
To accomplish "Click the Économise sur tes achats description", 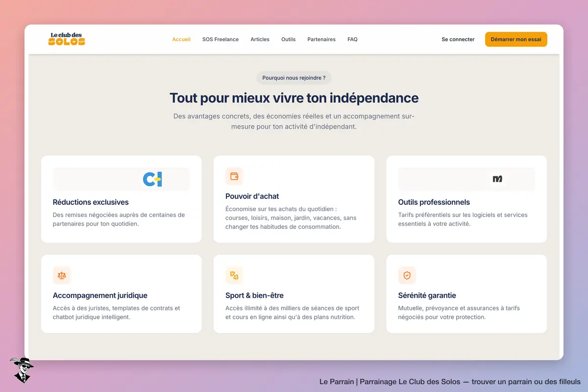I will point(291,218).
